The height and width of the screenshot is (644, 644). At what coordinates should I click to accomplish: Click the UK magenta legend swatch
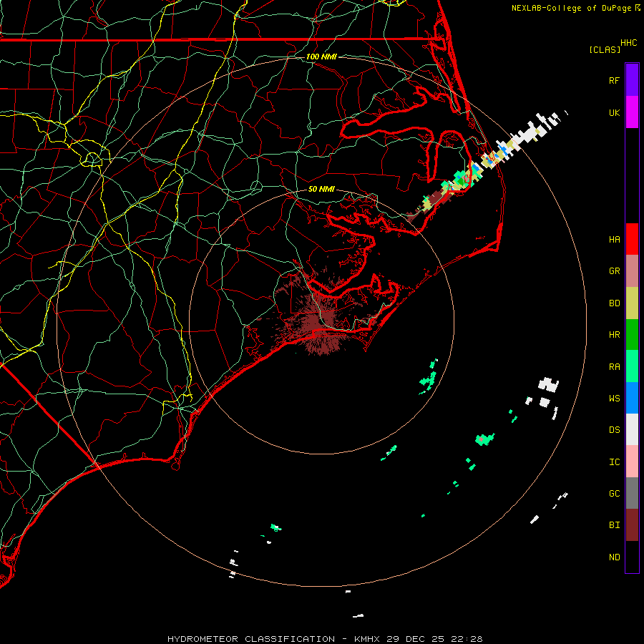tap(632, 112)
